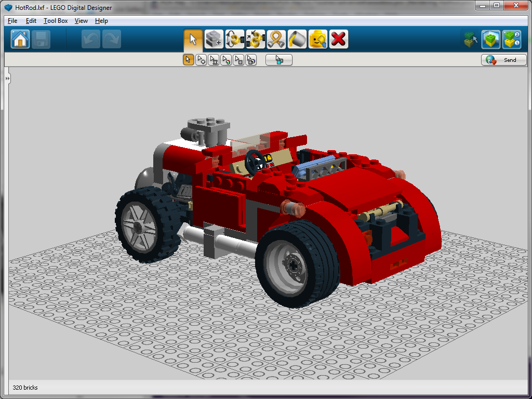The width and height of the screenshot is (532, 399).
Task: Open the Tool Box menu
Action: click(x=55, y=21)
